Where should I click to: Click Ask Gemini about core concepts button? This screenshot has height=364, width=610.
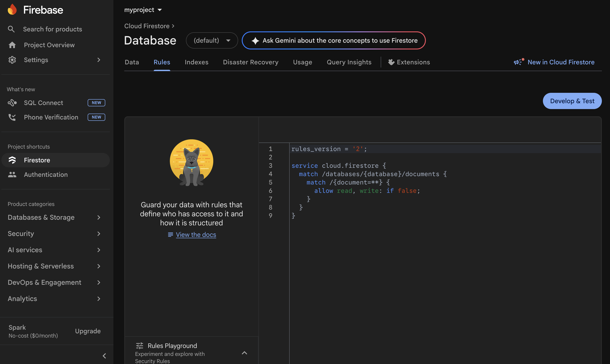pos(333,40)
